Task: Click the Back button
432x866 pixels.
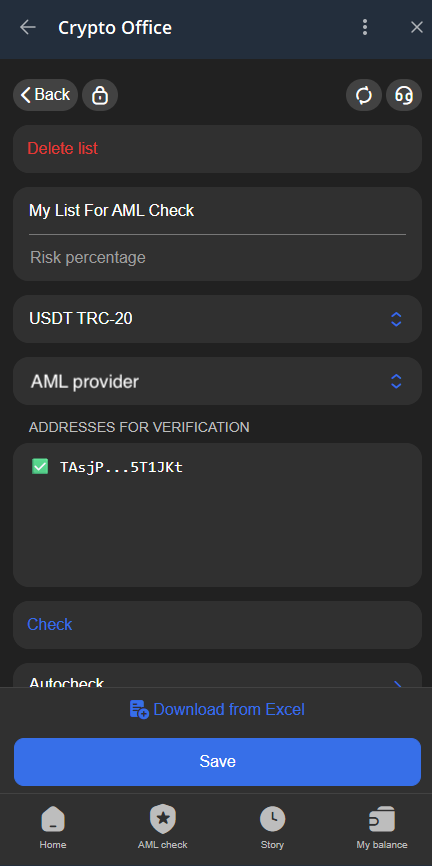Action: pos(45,95)
